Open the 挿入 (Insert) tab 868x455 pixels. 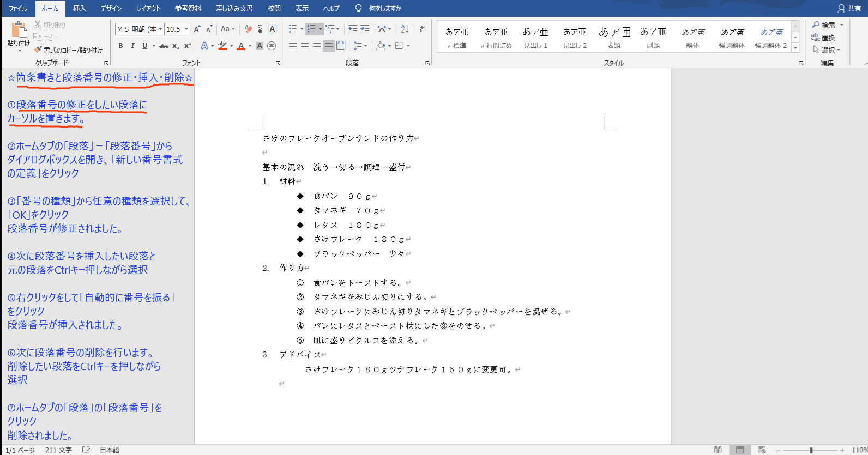pos(80,8)
